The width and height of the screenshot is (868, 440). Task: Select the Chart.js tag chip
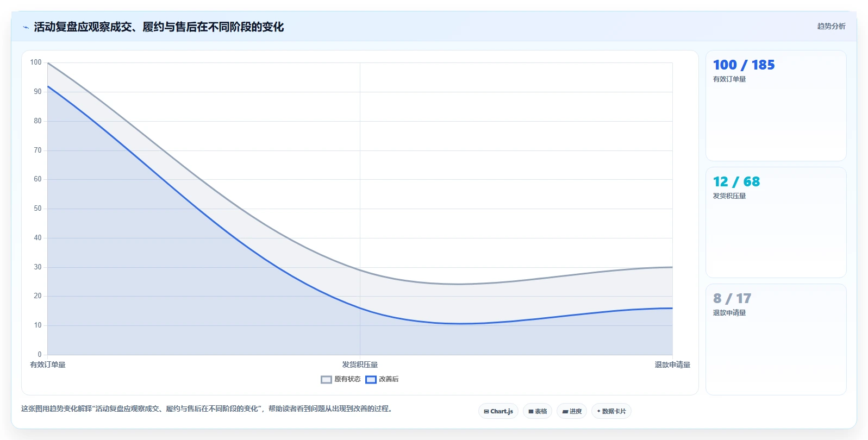click(x=498, y=411)
